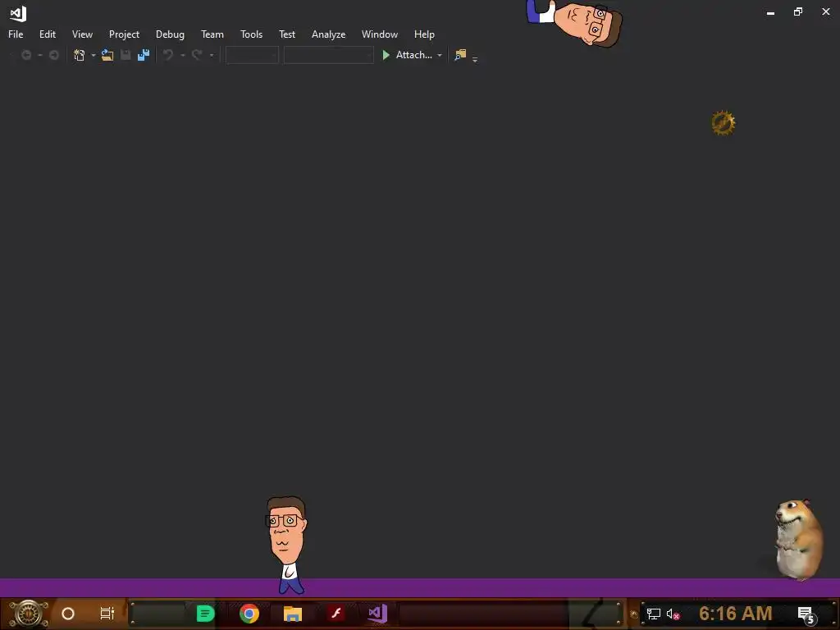This screenshot has height=630, width=840.
Task: Open the Window menu
Action: pyautogui.click(x=379, y=34)
